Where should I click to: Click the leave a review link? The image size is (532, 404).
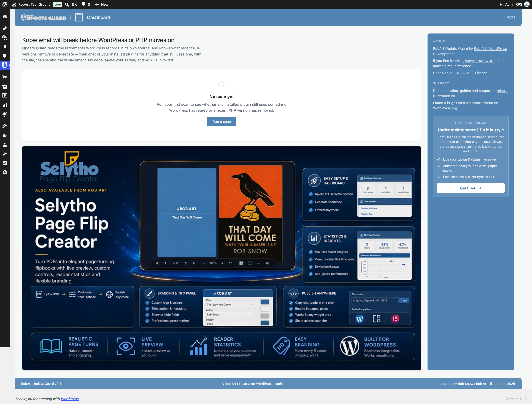(x=479, y=61)
